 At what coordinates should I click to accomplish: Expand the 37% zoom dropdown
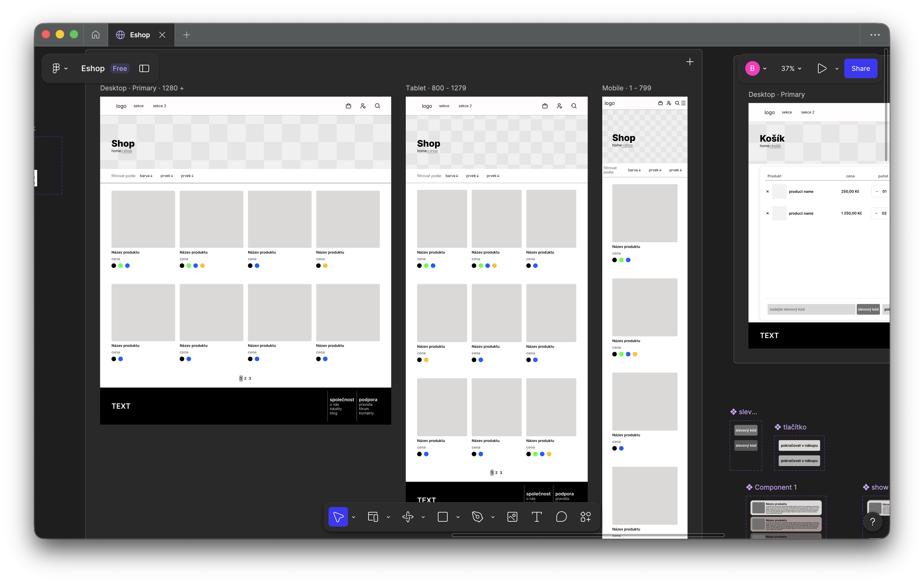791,69
